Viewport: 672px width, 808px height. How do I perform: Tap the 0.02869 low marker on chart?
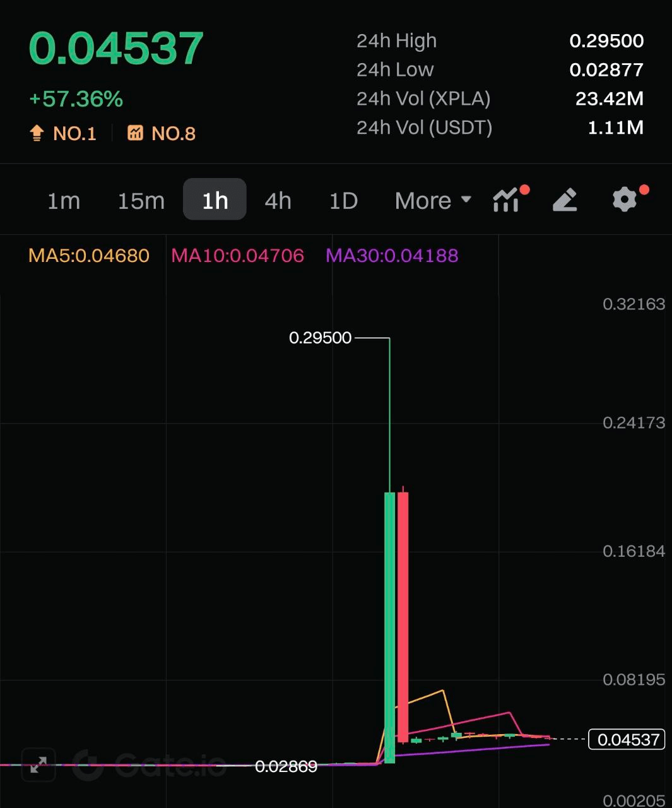point(286,766)
